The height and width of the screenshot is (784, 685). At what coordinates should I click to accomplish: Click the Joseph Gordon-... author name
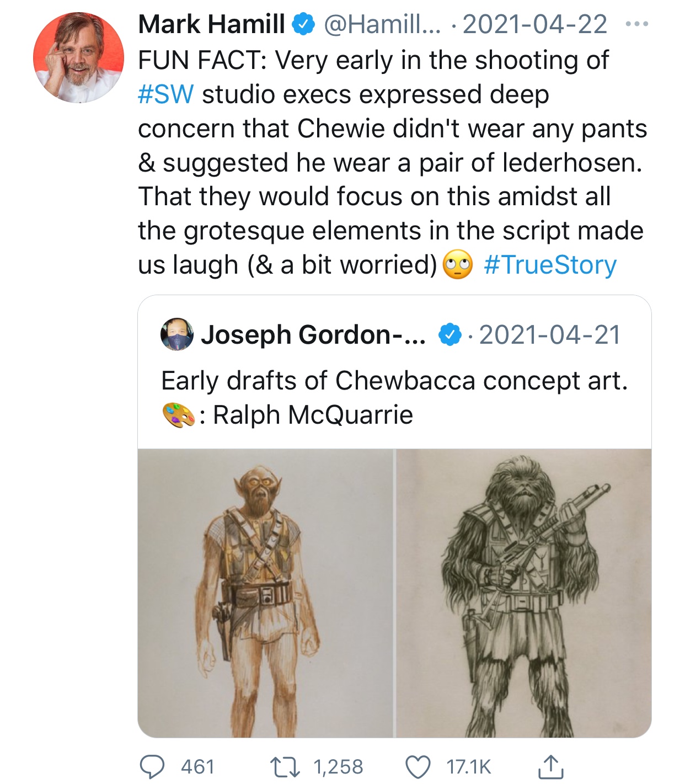313,334
